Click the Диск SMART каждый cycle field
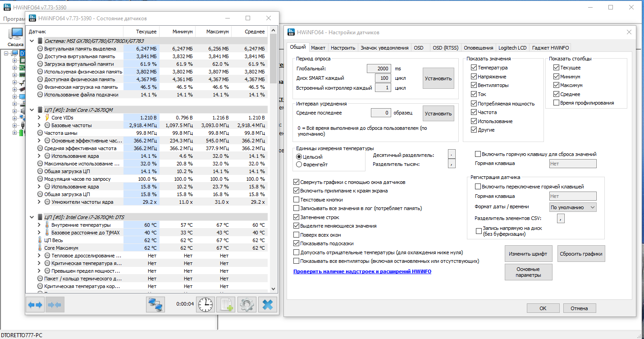Viewport: 644px width, 339px height. [383, 78]
